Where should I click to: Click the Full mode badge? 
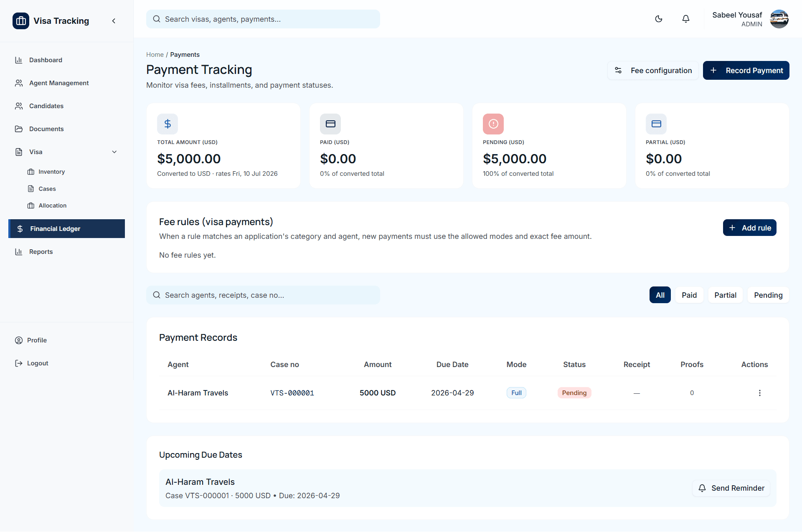pyautogui.click(x=516, y=393)
